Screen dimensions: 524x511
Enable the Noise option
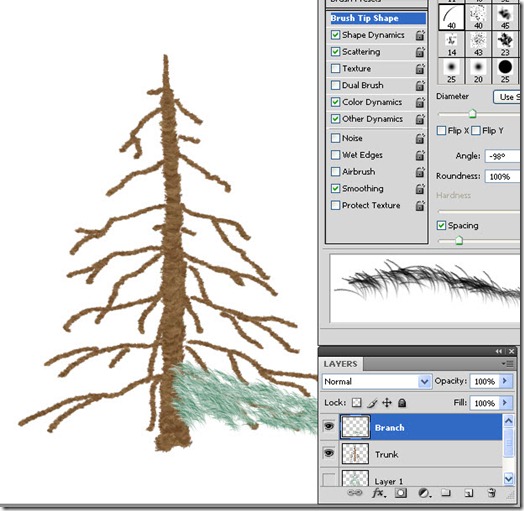(x=335, y=138)
